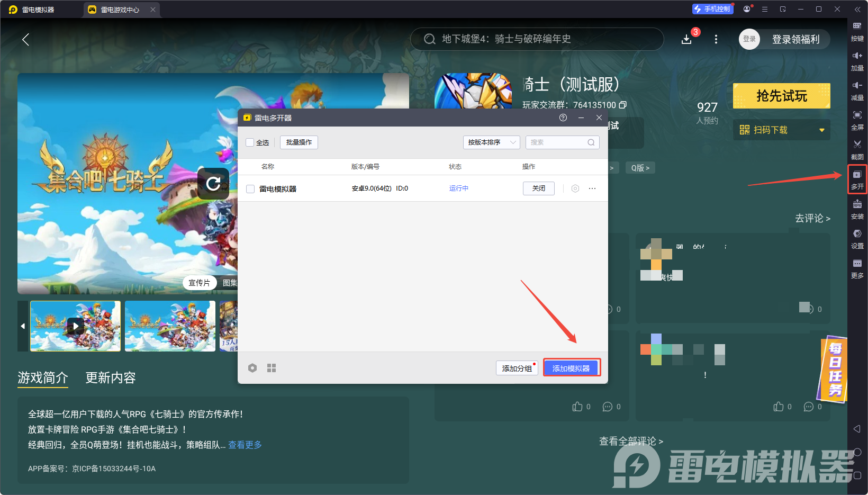868x495 pixels.
Task: Click the search box in 雷电多开器
Action: [x=562, y=142]
